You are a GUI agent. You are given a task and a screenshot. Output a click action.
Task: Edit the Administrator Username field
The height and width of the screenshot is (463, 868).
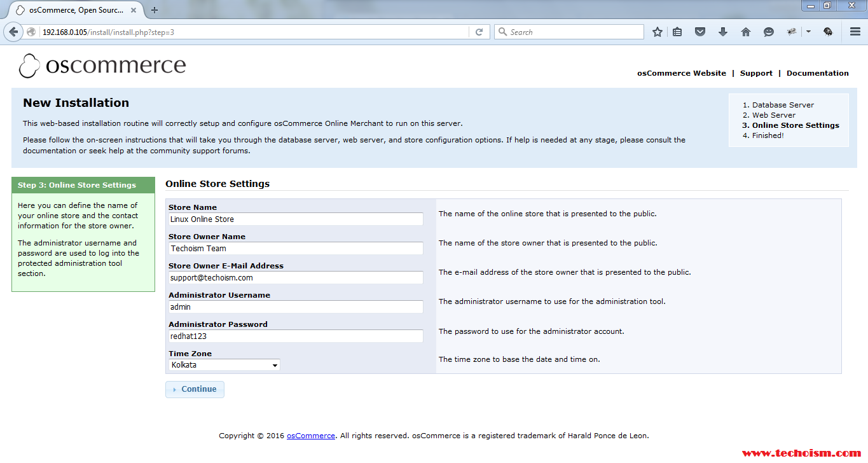[296, 307]
